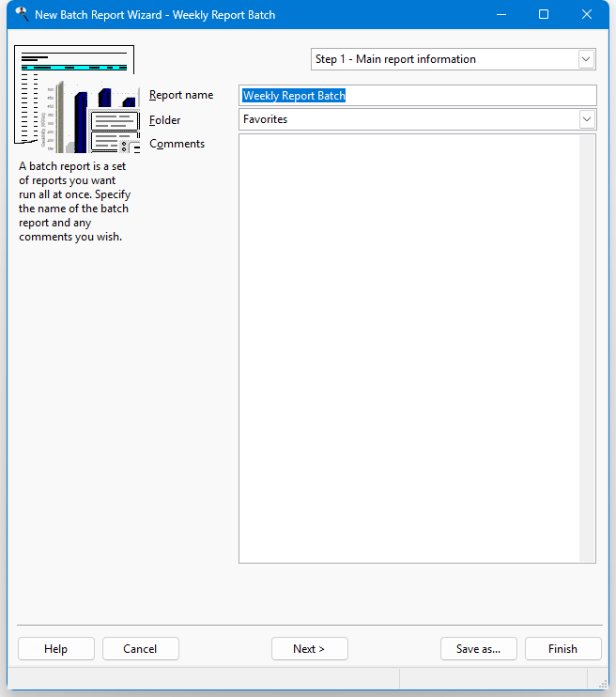Click in the Comments text area
Screen dimensions: 616x697
[x=408, y=348]
